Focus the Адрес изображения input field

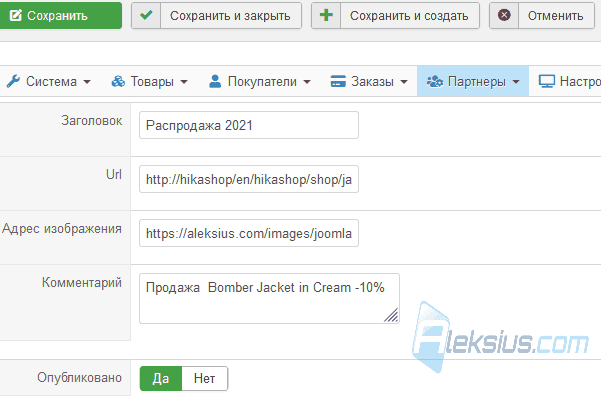pos(249,233)
